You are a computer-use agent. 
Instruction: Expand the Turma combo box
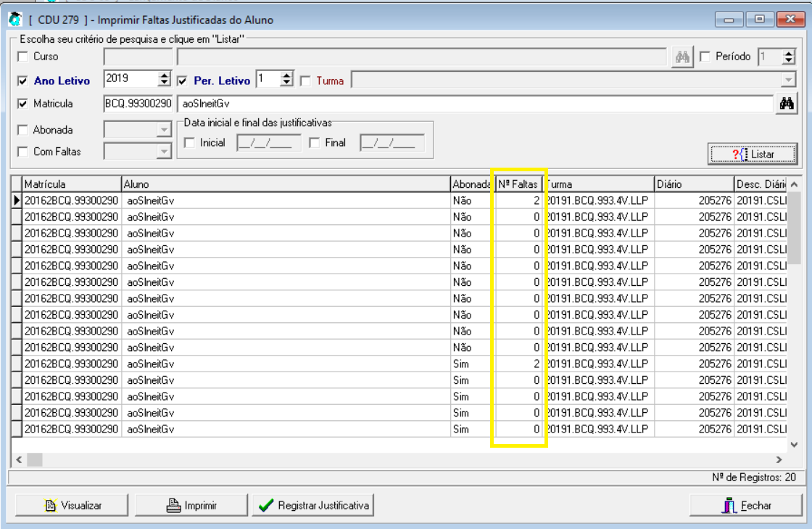pos(788,80)
